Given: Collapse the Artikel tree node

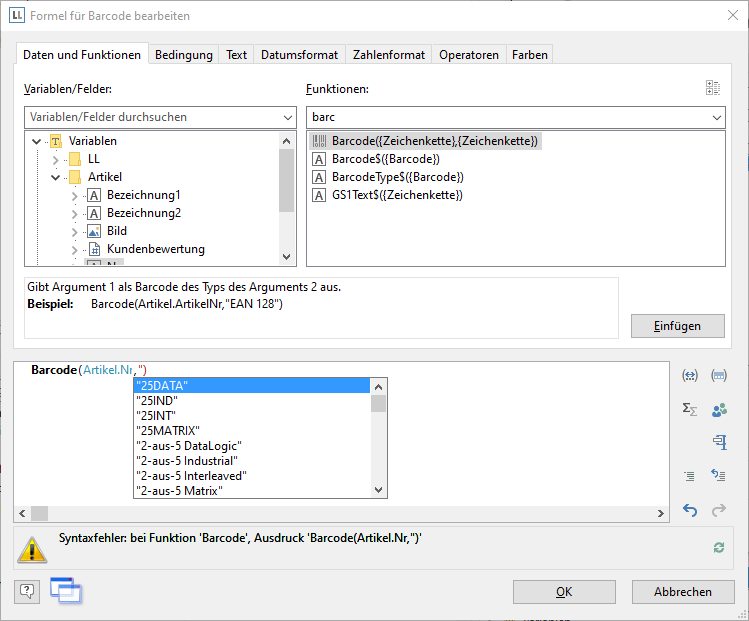Looking at the screenshot, I should click(x=55, y=177).
